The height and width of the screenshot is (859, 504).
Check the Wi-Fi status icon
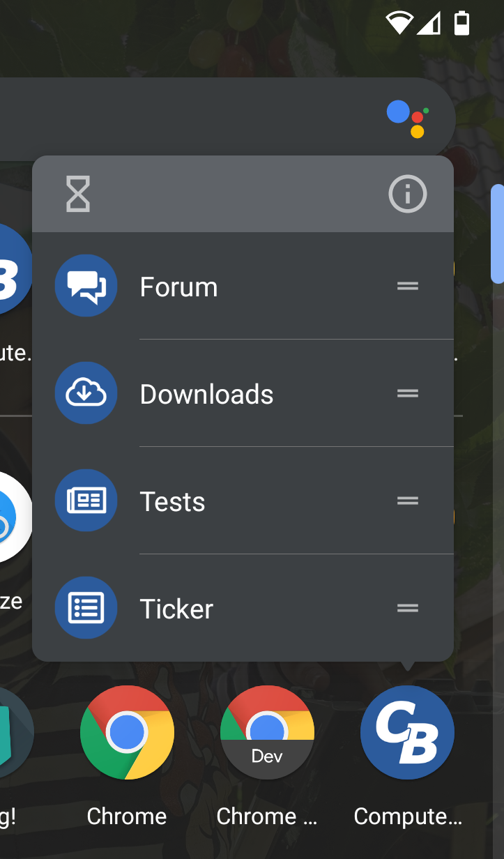tap(399, 24)
